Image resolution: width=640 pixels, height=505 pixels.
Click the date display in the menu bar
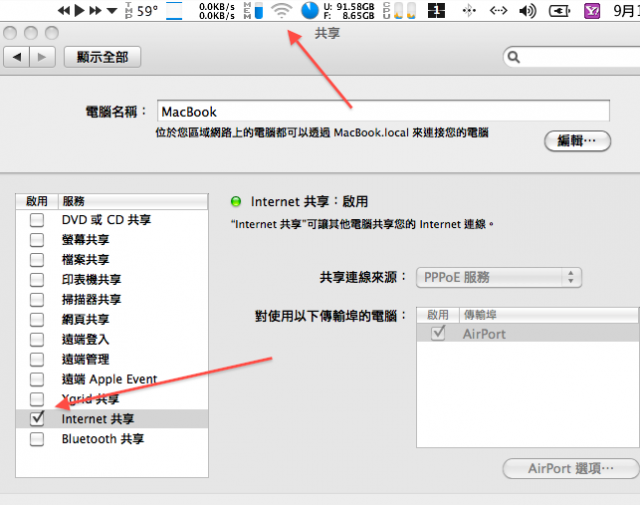626,11
